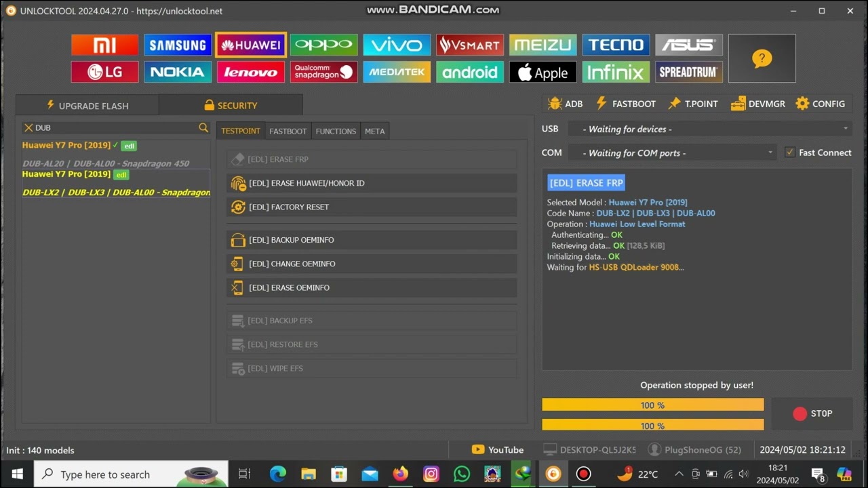
Task: Select Huawei Y7 Pro [2019] DUB-LX2 entry
Action: pyautogui.click(x=116, y=183)
